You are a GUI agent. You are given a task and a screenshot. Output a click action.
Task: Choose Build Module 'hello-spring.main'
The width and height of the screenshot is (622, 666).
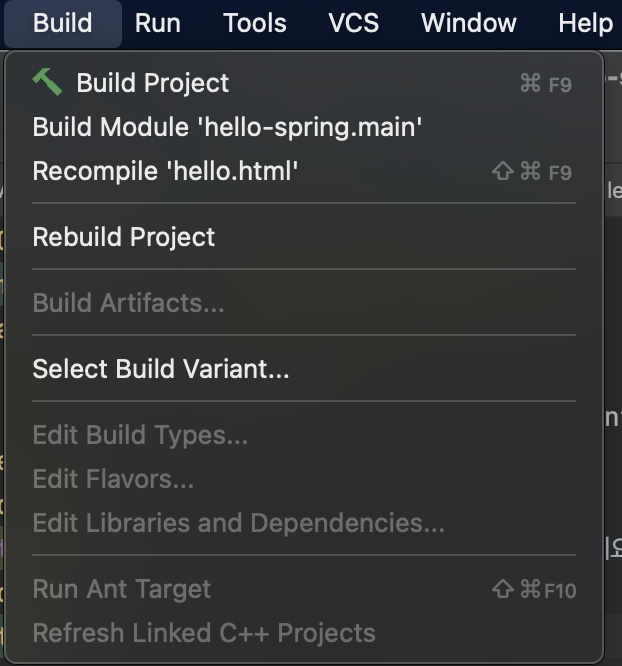[304, 127]
